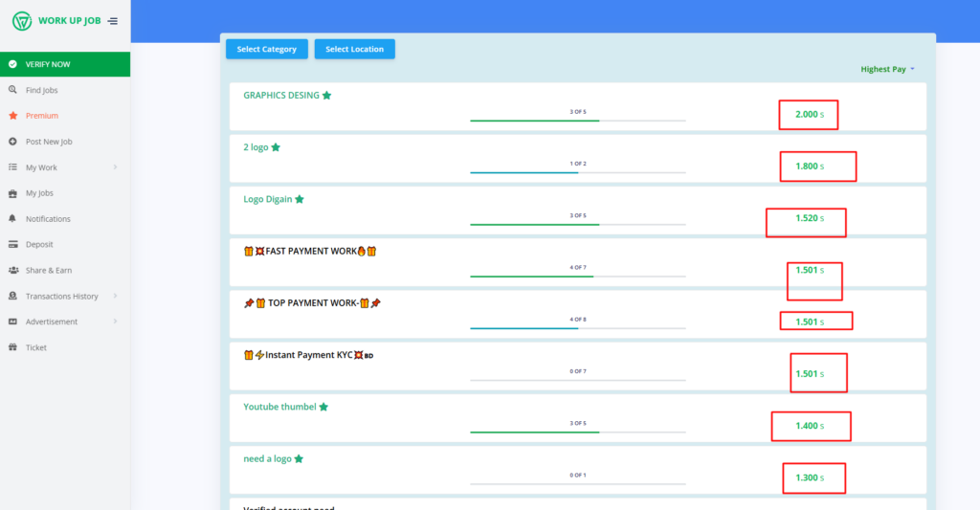
Task: Open the need a logo job
Action: 267,458
